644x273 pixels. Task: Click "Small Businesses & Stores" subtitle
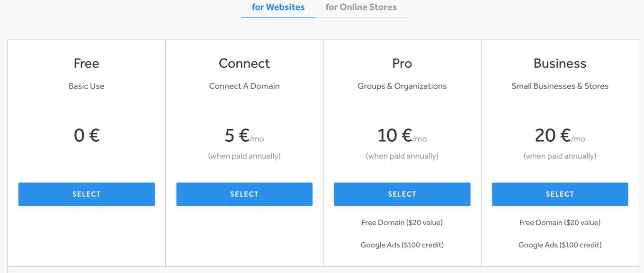click(x=560, y=86)
